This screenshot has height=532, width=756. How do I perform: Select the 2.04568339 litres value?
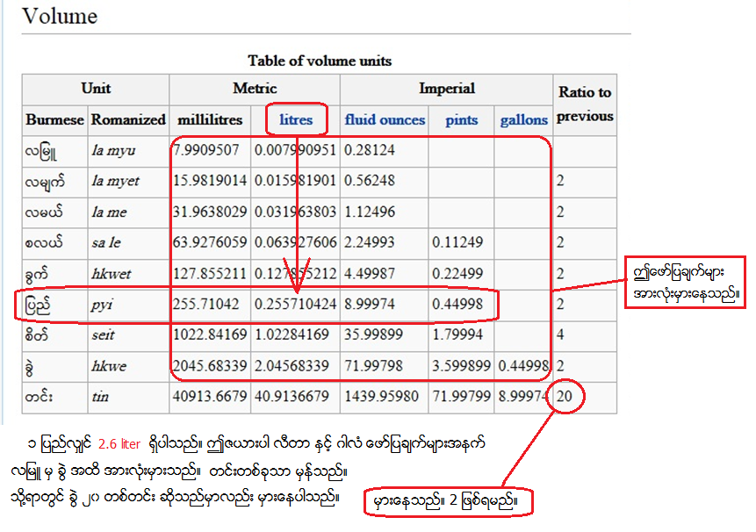(x=292, y=365)
